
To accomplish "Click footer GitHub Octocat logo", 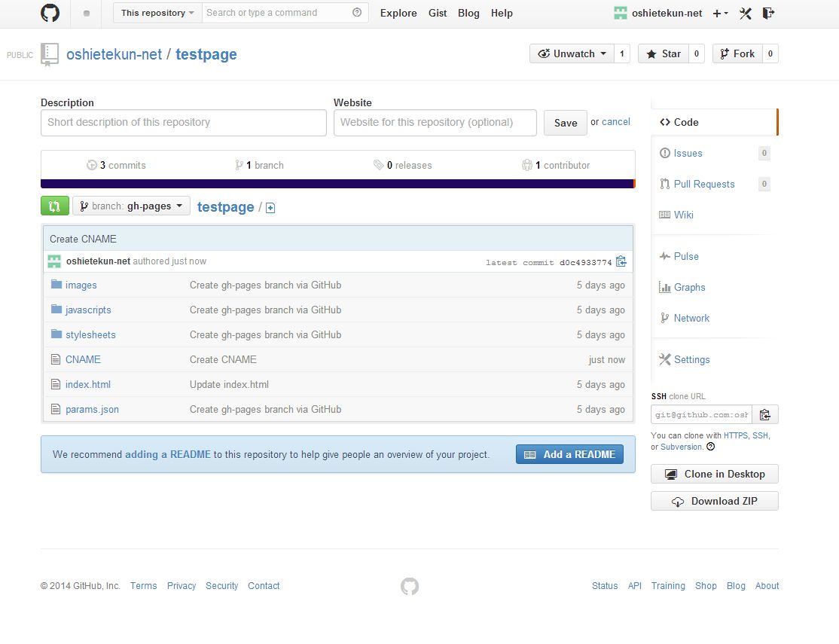I will pyautogui.click(x=410, y=586).
